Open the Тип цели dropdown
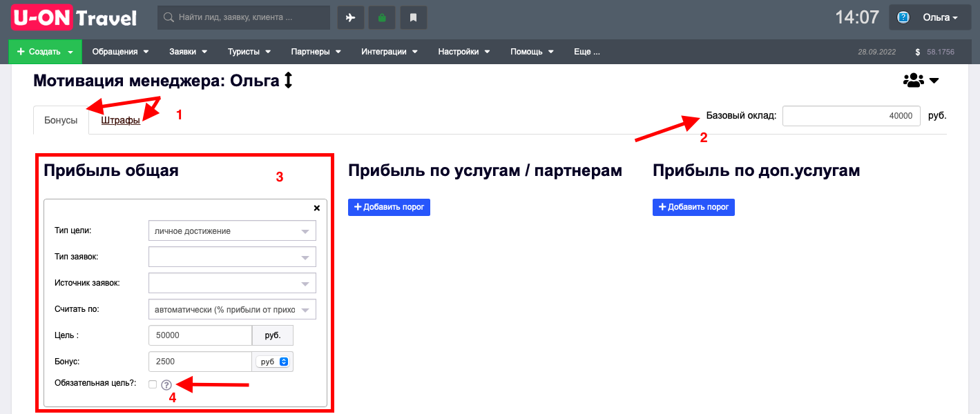The image size is (980, 414). tap(232, 230)
